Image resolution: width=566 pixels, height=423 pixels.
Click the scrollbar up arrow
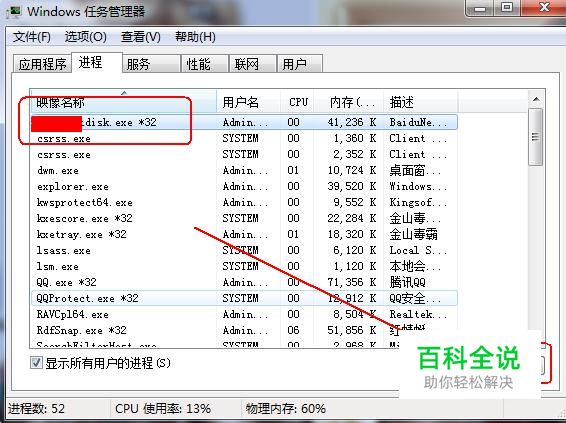coord(536,99)
